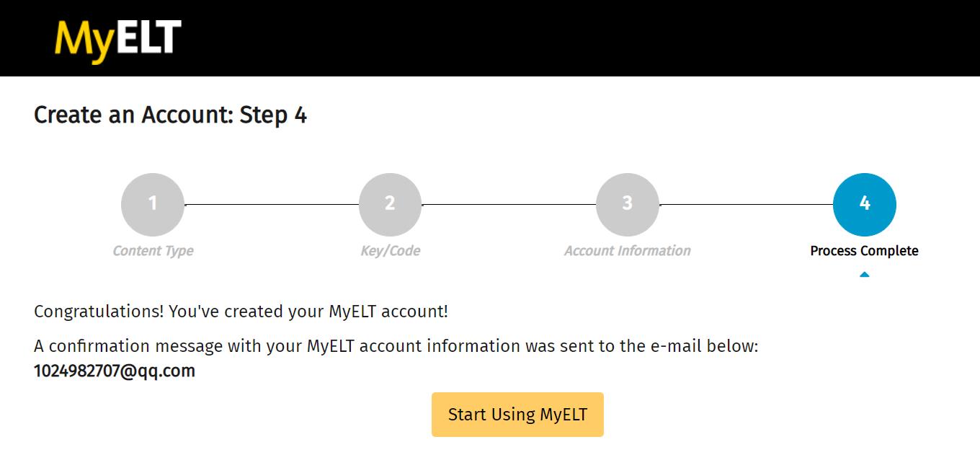Viewport: 980px width, 468px height.
Task: Select the blue step 4 circle
Action: point(864,205)
